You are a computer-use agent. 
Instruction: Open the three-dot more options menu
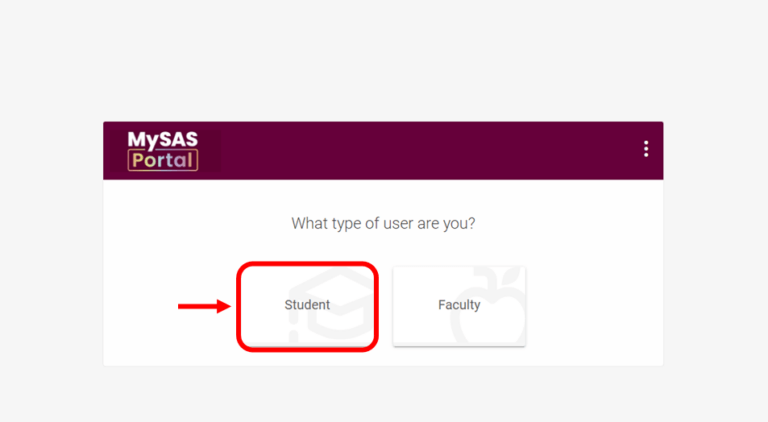pos(646,149)
